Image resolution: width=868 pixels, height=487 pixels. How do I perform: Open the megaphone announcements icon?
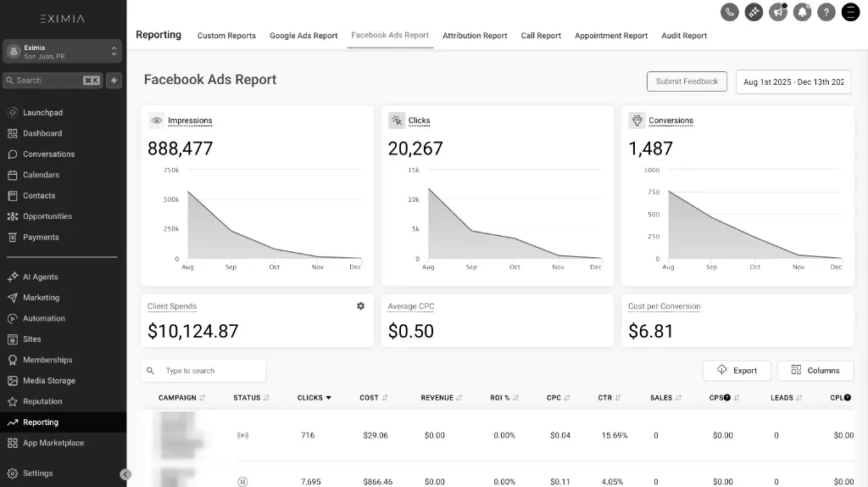tap(778, 12)
